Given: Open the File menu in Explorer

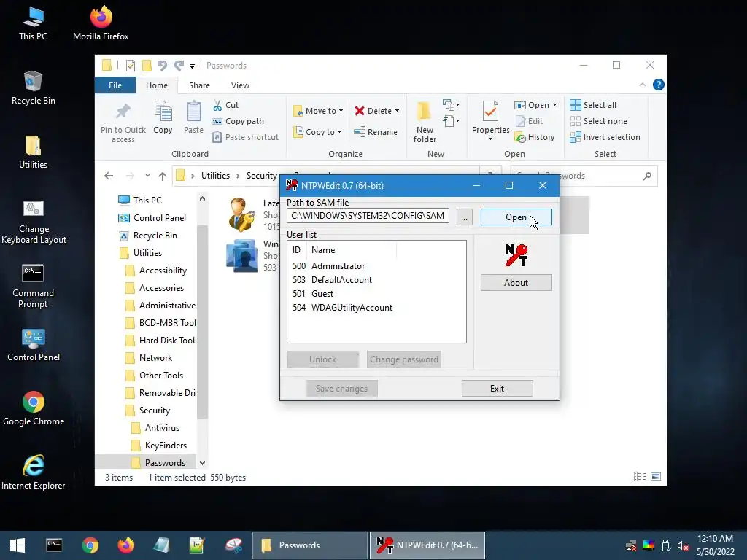Looking at the screenshot, I should 115,85.
